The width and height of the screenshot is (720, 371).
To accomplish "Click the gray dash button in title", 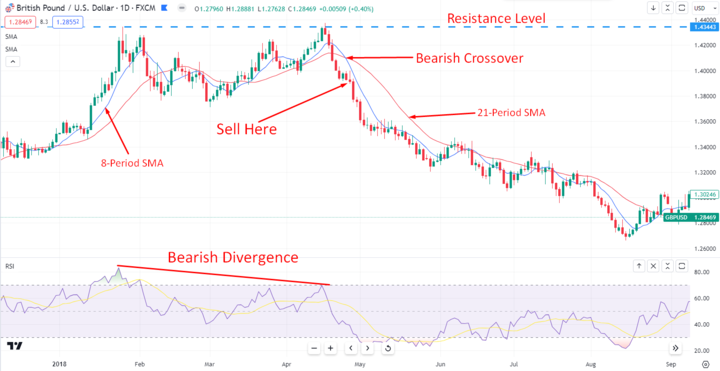I will pos(181,9).
